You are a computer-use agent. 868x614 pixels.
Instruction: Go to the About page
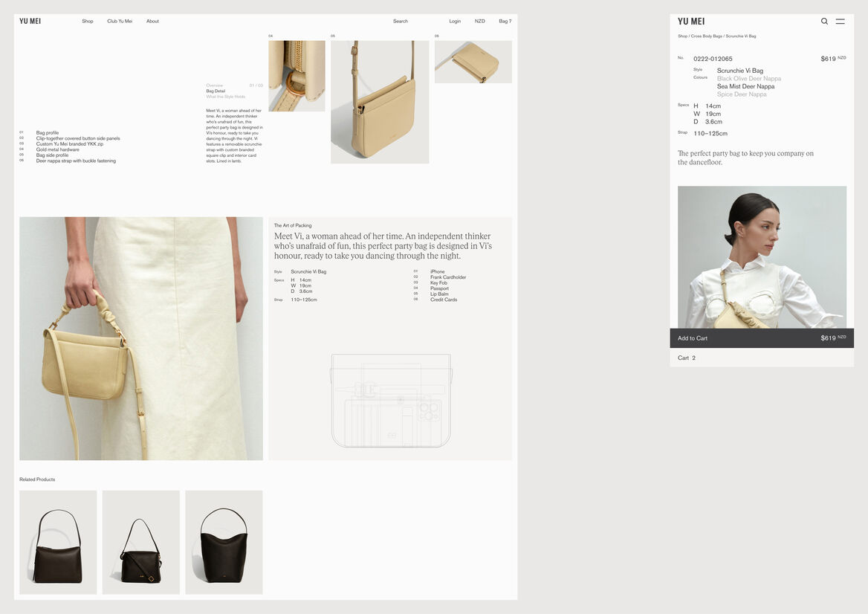(152, 22)
